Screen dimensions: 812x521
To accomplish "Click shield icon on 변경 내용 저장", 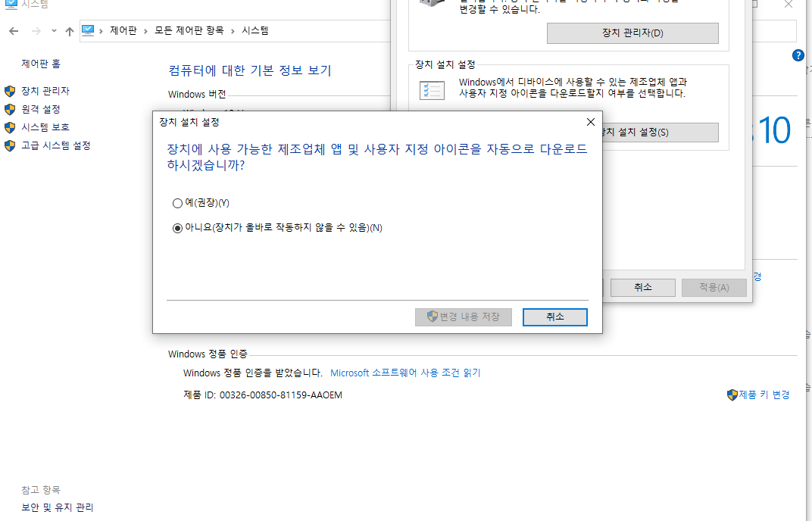I will (x=433, y=317).
